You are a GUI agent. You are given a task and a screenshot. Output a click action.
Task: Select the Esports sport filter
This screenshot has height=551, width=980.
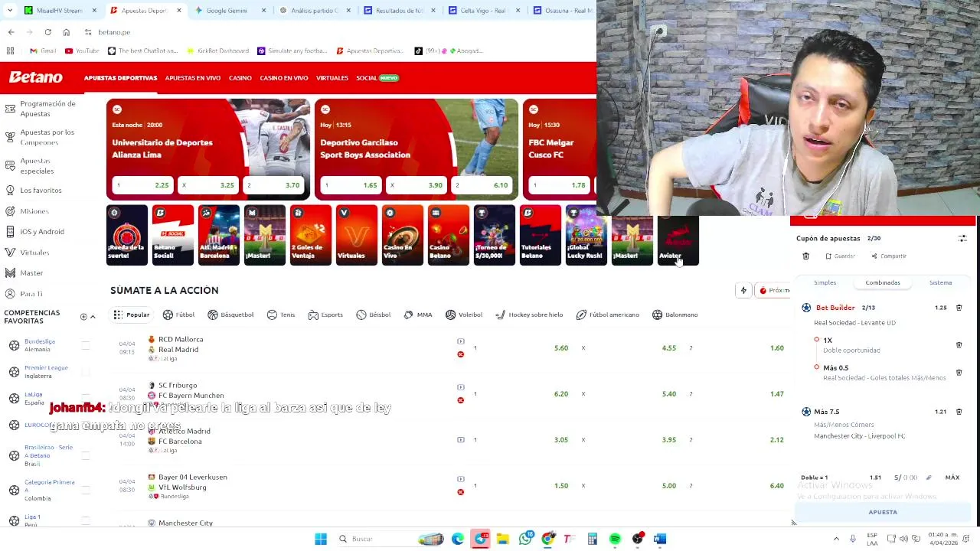pyautogui.click(x=325, y=315)
